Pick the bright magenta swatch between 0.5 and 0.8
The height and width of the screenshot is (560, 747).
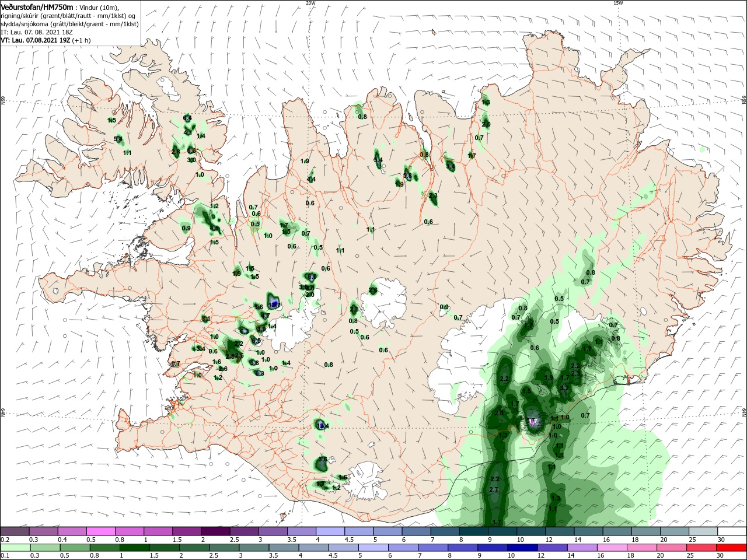[101, 531]
